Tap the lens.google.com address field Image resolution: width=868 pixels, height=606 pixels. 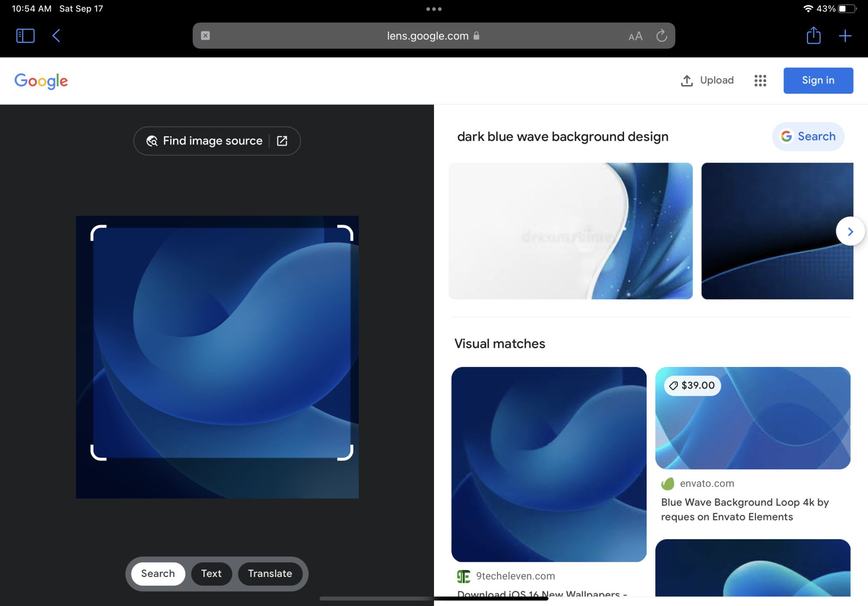(x=427, y=36)
